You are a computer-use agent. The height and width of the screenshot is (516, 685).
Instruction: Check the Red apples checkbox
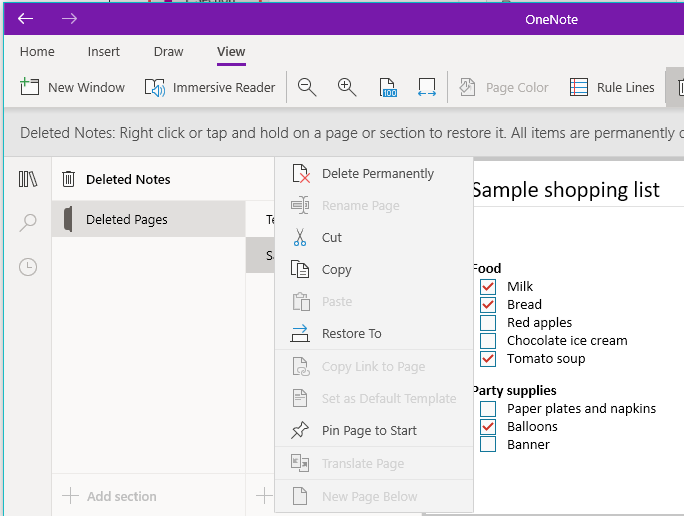coord(488,322)
